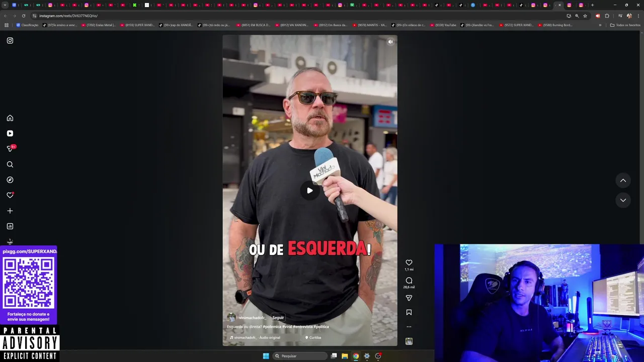Screen dimensions: 644x362
Task: Open the (9338) YouTube bookmark
Action: (443, 25)
